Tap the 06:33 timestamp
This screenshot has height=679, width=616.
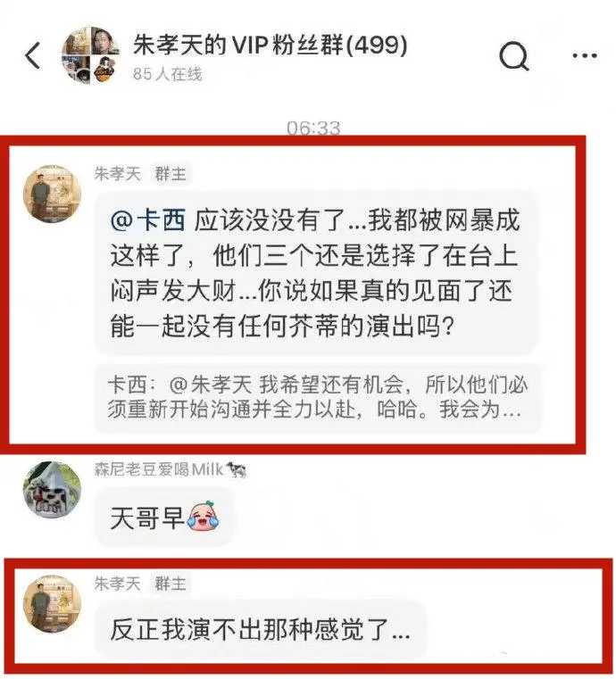coord(313,128)
